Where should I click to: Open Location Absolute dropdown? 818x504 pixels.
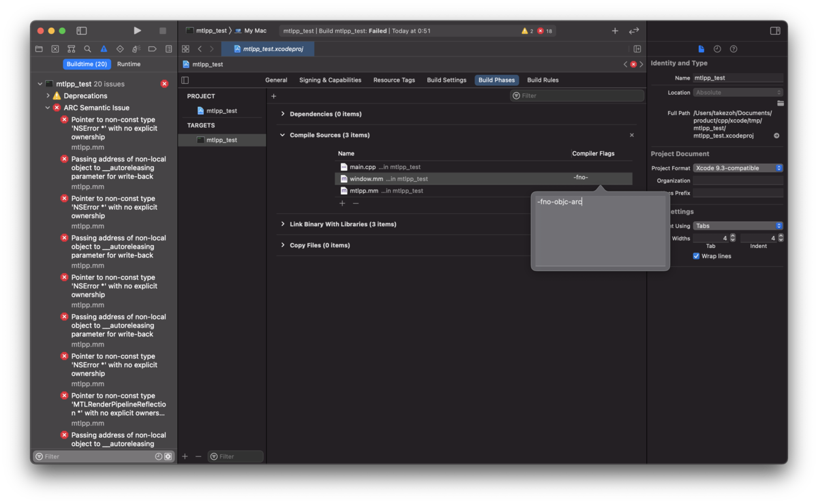[x=738, y=92]
